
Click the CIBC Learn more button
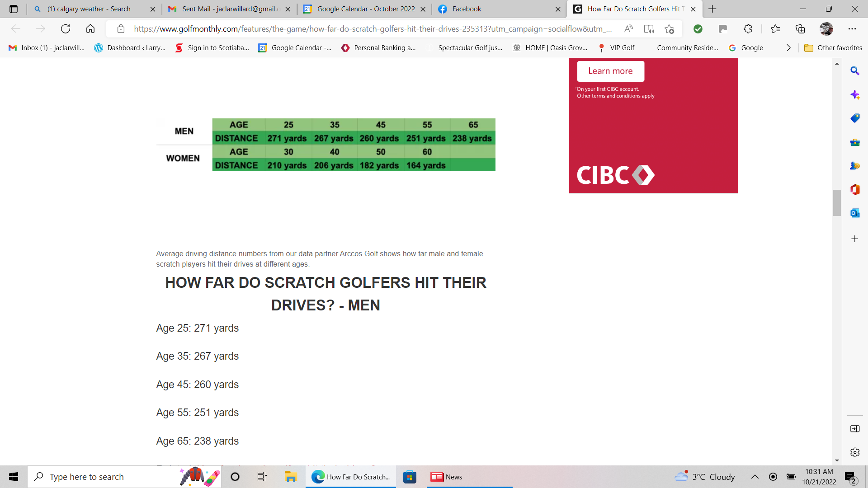tap(610, 71)
